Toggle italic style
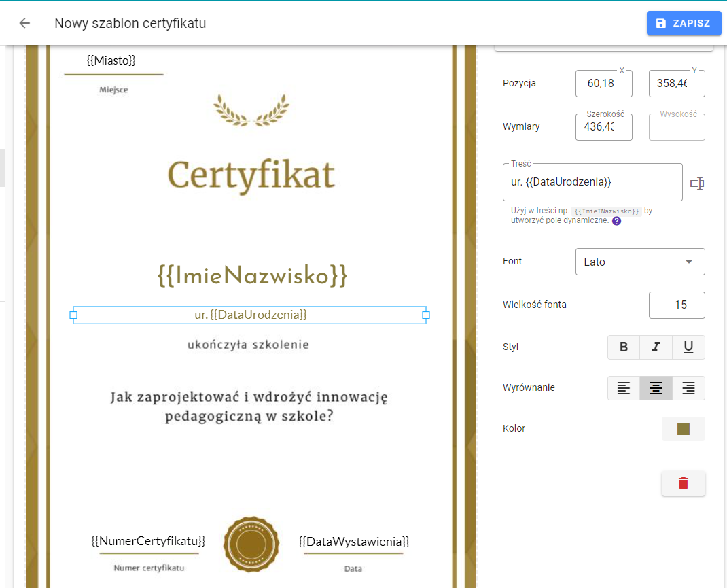The width and height of the screenshot is (727, 588). click(656, 347)
